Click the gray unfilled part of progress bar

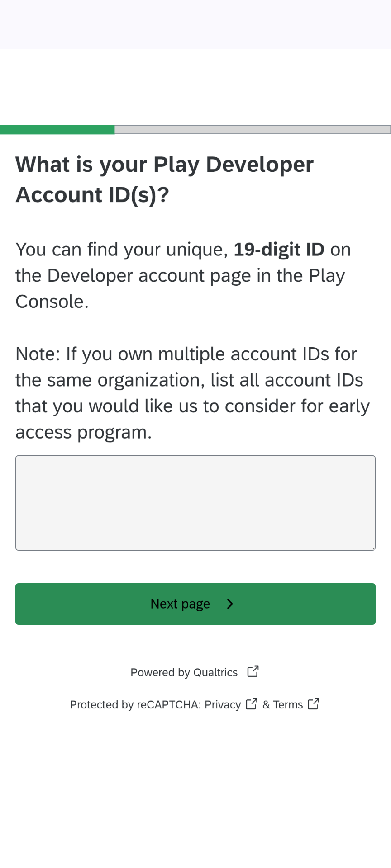tap(253, 130)
